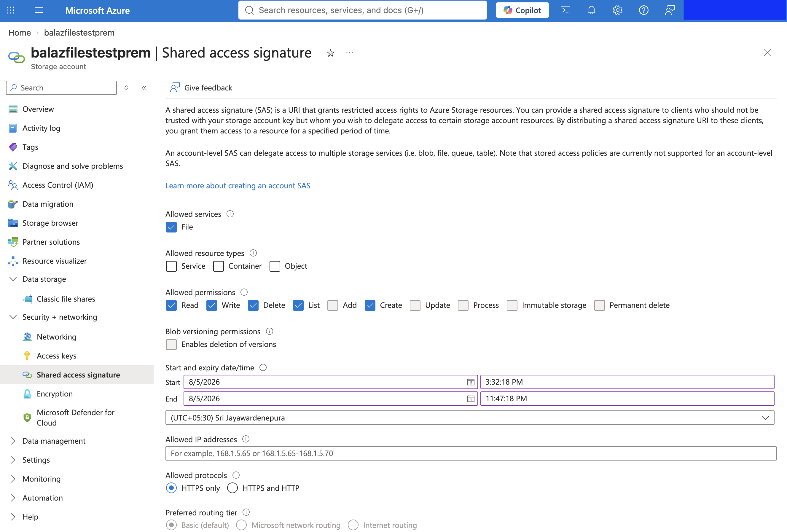Viewport: 787px width, 532px height.
Task: Open the notifications bell
Action: click(x=591, y=10)
